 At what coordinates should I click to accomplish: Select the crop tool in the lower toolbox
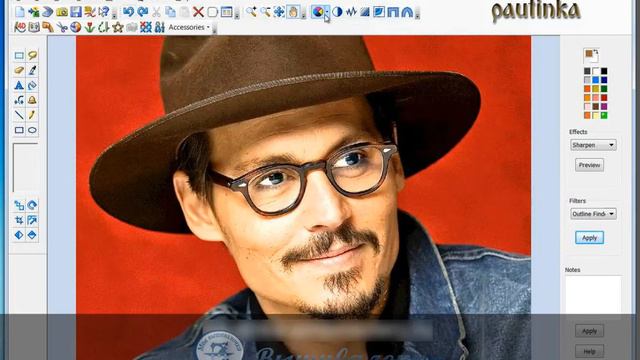click(19, 220)
